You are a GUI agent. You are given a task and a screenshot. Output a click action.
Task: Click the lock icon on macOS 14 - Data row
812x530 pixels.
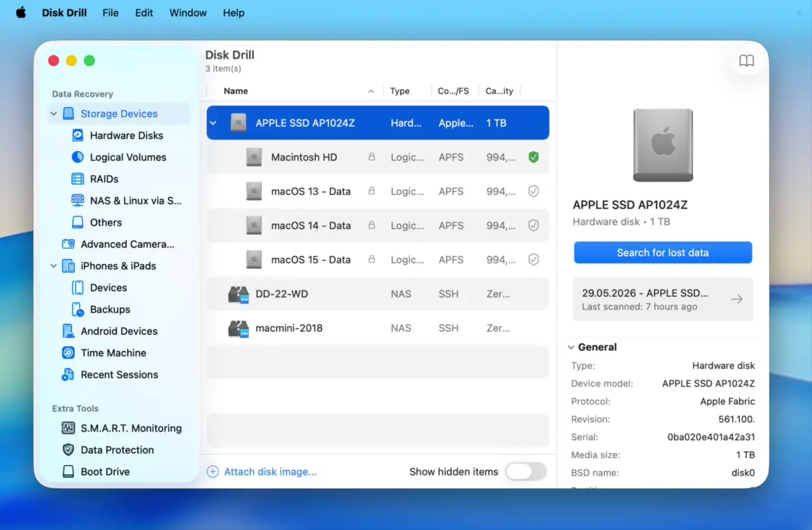tap(372, 225)
